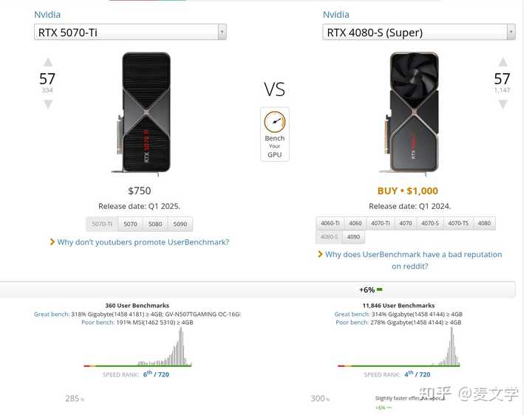Click the RTX 4080 Super card image

pos(412,114)
